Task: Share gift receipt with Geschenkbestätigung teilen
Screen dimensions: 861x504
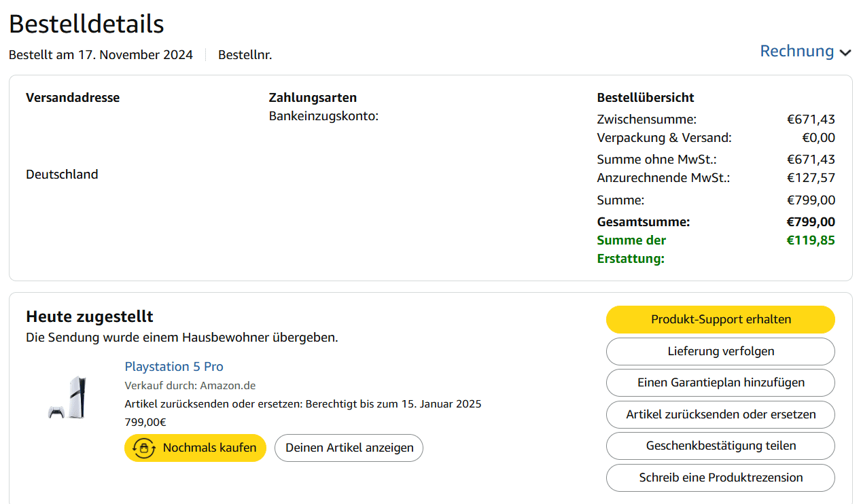Action: [720, 446]
